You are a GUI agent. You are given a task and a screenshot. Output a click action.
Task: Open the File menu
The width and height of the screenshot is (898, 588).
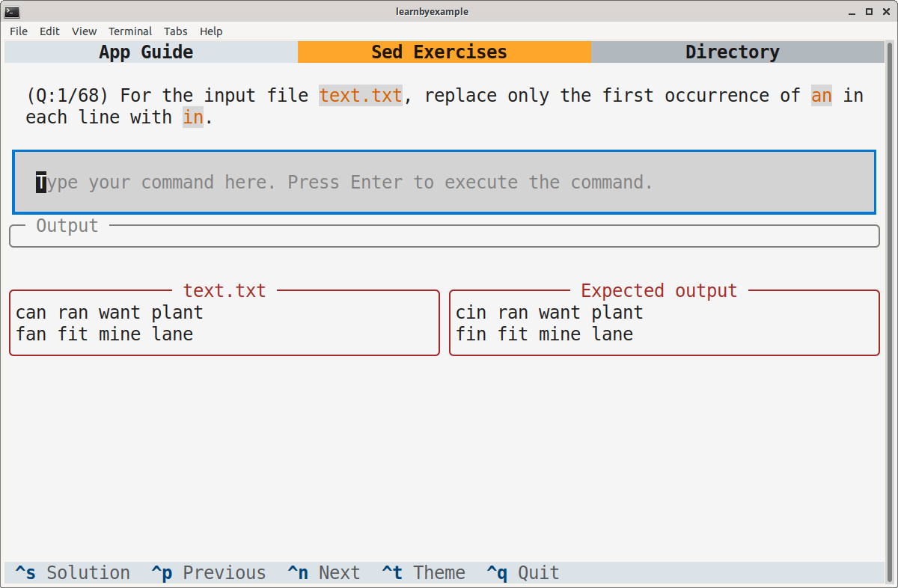coord(18,31)
